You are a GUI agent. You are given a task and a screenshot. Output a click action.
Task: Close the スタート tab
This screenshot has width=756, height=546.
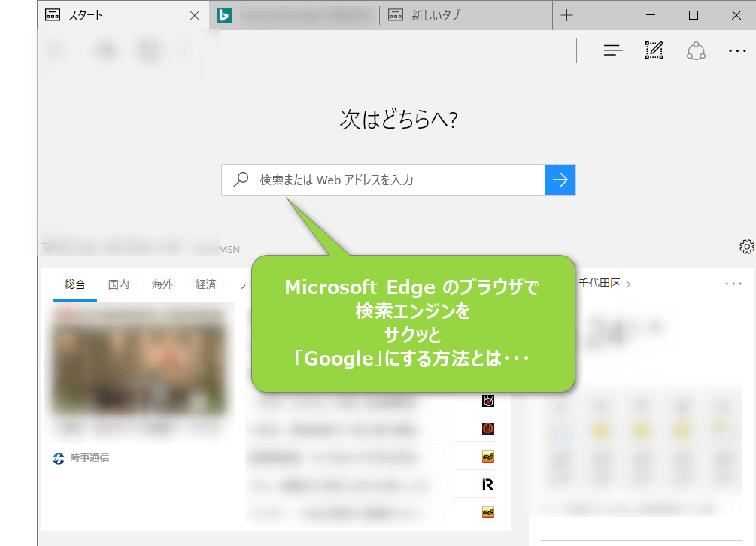coord(194,15)
